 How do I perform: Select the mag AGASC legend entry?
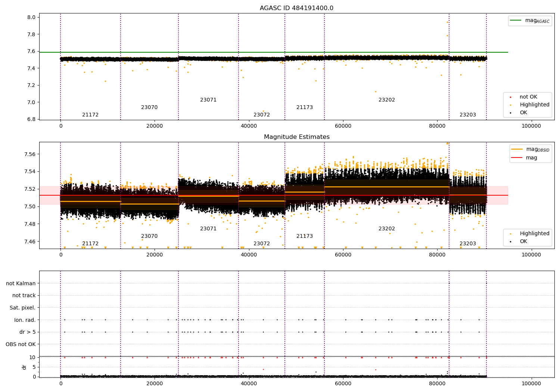pos(530,21)
